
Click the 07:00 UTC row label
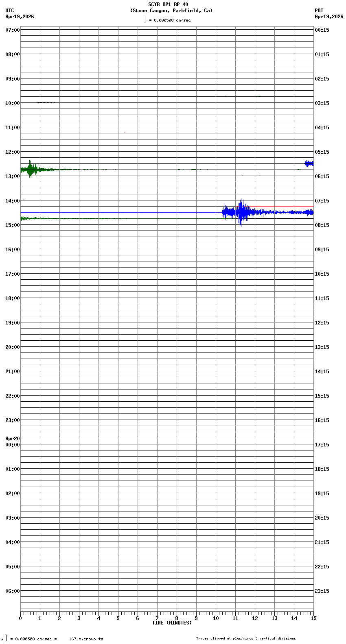13,30
